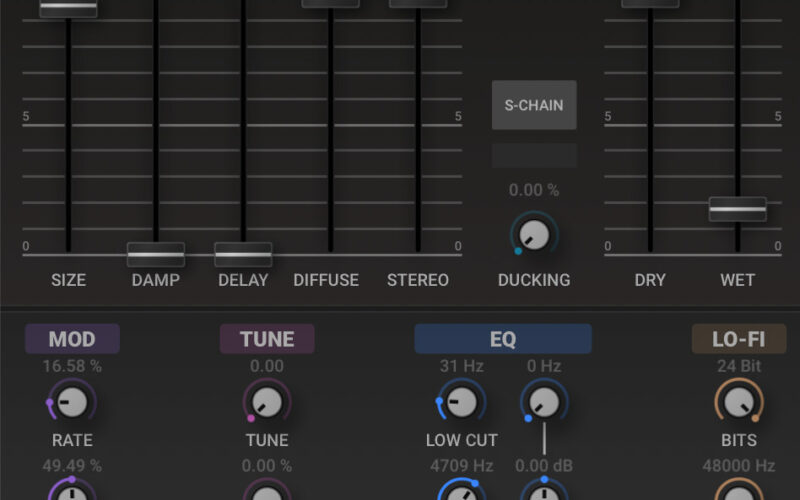Click the WET fader handle

(738, 209)
